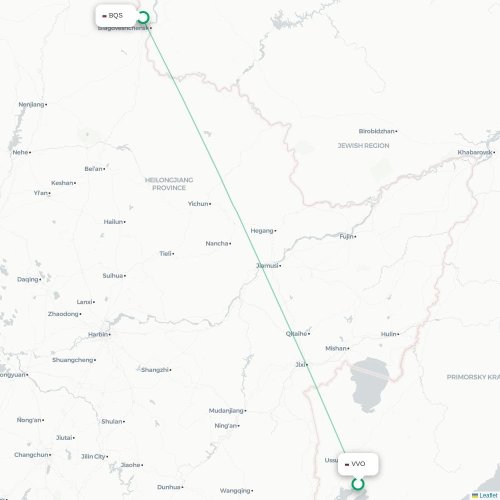Click the Mudanjiang city label
500x500 pixels.
(227, 411)
